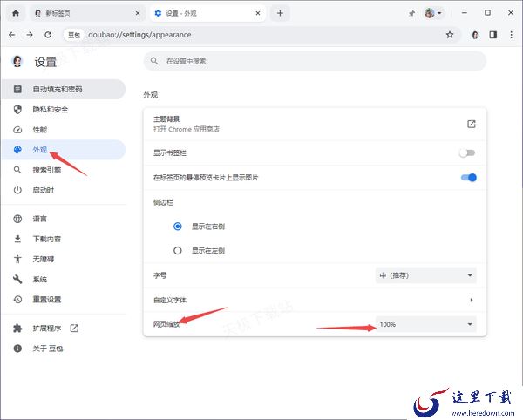Image resolution: width=523 pixels, height=420 pixels.
Task: Open the three-dot browser menu
Action: click(511, 35)
